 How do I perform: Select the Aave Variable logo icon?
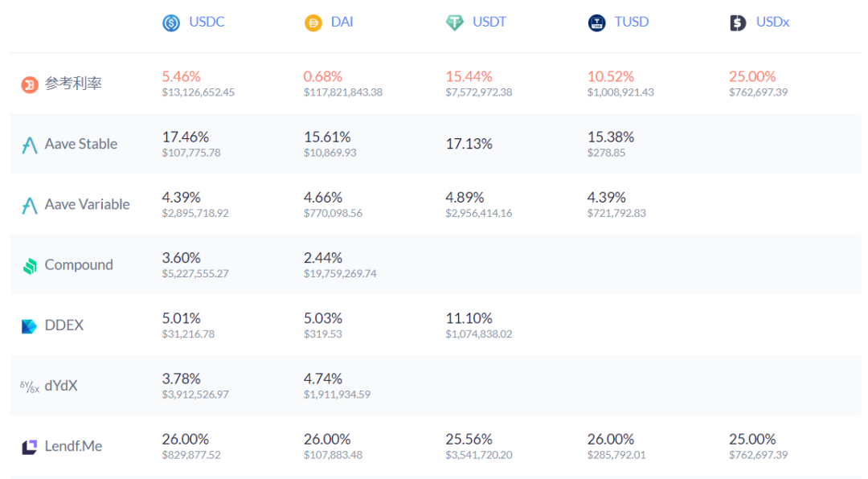[31, 204]
